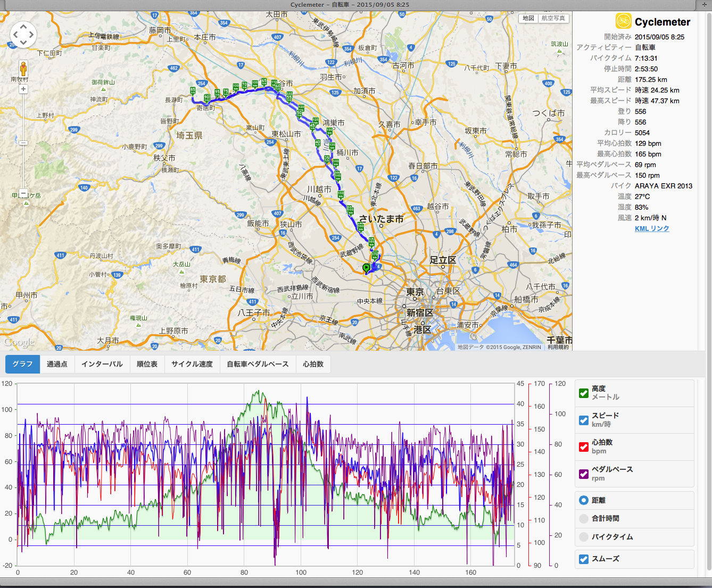
Task: Click the temperature value 27°C
Action: (x=642, y=196)
